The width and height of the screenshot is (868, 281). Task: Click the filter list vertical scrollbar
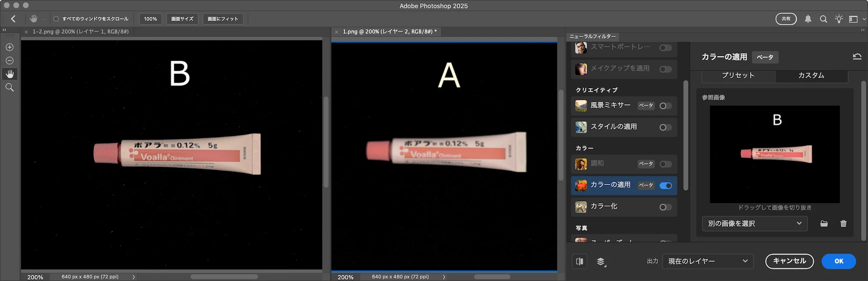click(x=686, y=136)
